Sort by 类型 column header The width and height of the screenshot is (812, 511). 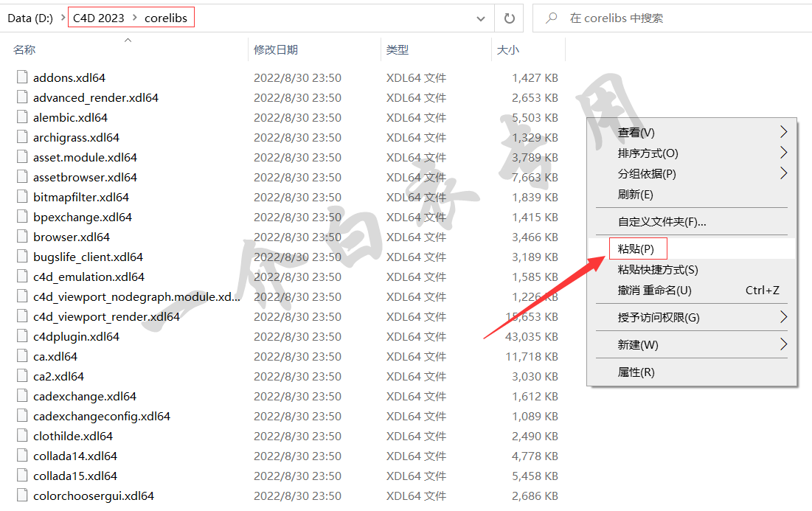click(398, 49)
